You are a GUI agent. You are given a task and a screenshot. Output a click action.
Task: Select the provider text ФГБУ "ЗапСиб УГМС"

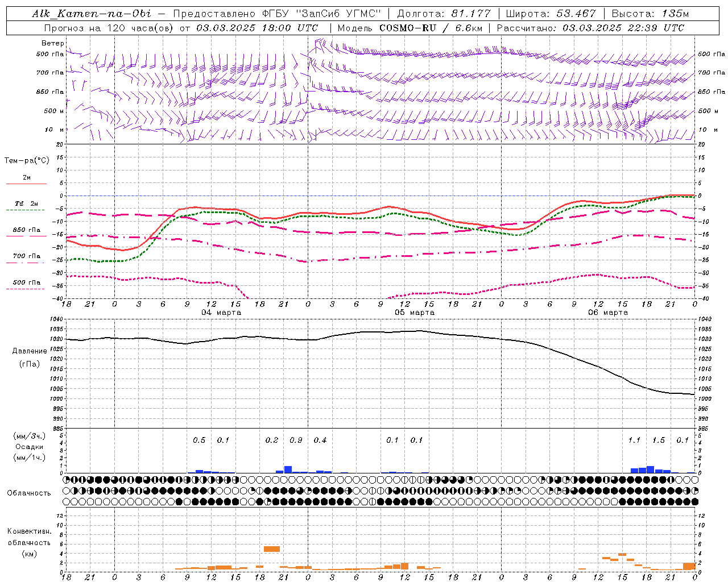click(x=323, y=14)
